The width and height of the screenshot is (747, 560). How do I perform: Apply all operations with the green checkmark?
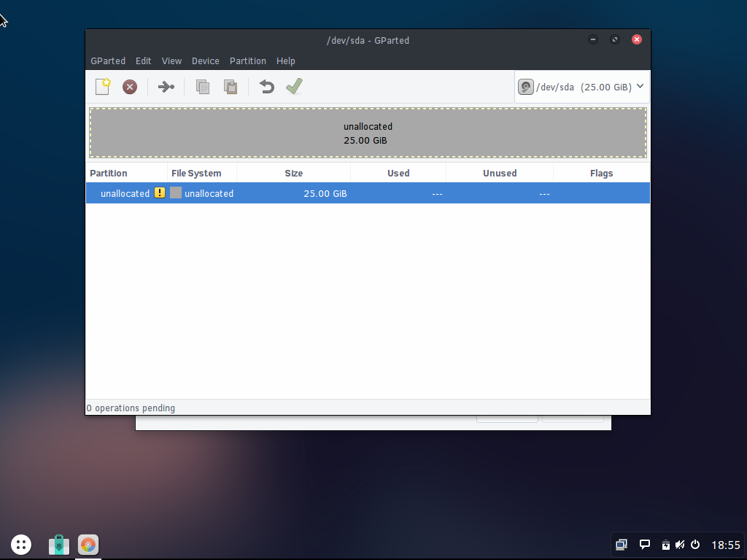[295, 86]
